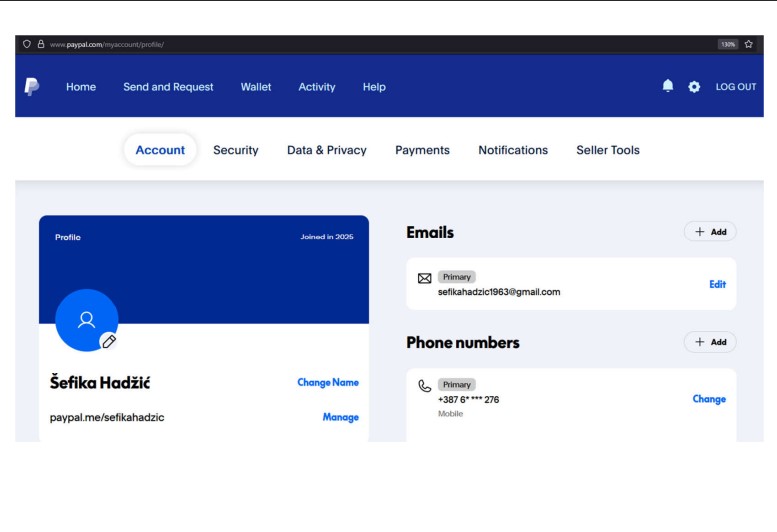Open the Activity page

317,87
